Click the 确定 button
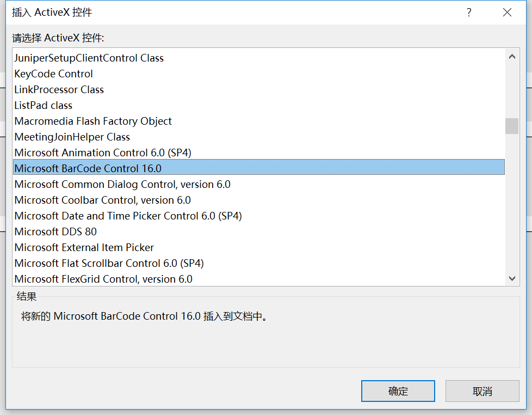 tap(398, 391)
